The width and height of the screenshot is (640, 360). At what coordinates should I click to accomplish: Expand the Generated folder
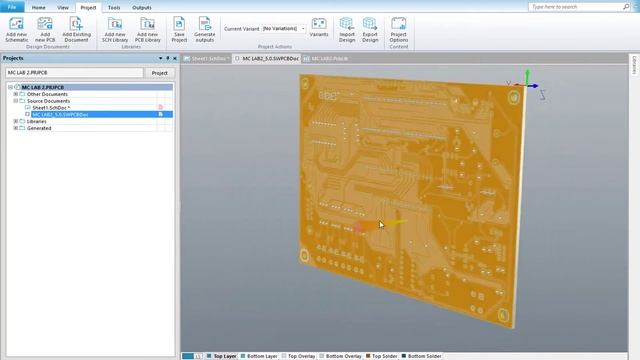[x=16, y=128]
